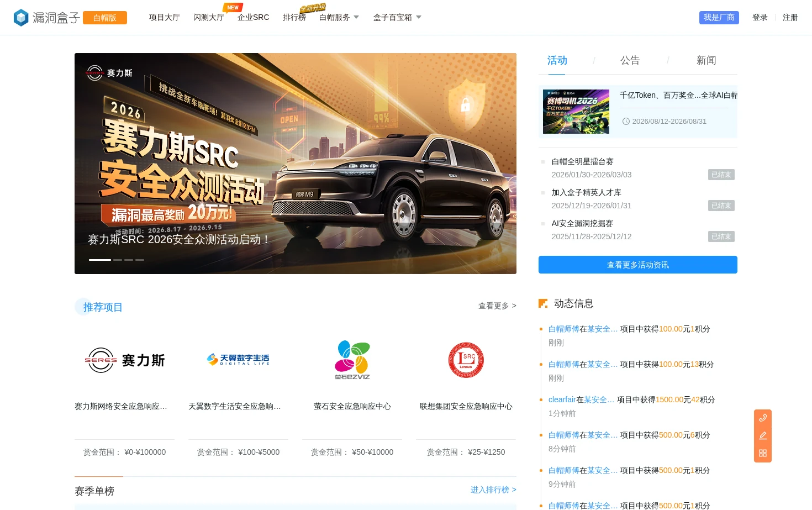Open the 闪测大厅 menu item
This screenshot has width=812, height=510.
click(209, 17)
